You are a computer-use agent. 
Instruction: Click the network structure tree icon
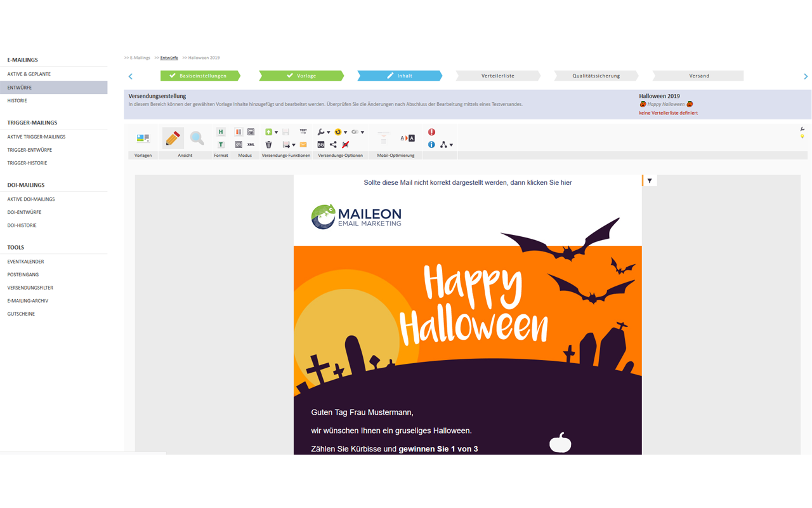[443, 145]
